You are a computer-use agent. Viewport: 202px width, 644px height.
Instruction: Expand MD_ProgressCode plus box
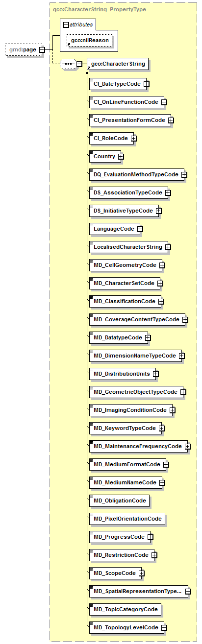pyautogui.click(x=151, y=537)
